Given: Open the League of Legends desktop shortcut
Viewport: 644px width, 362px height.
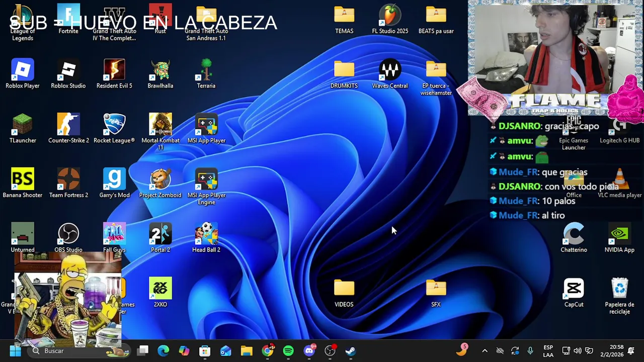Looking at the screenshot, I should point(23,23).
